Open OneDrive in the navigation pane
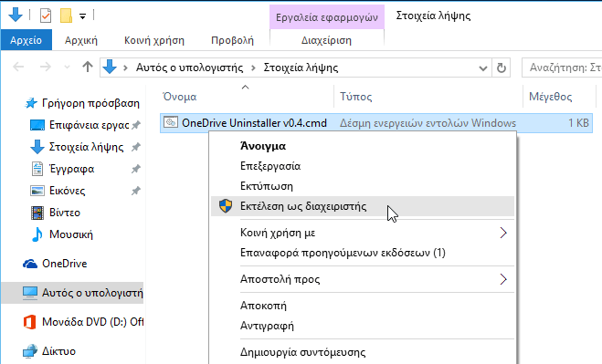 point(65,264)
